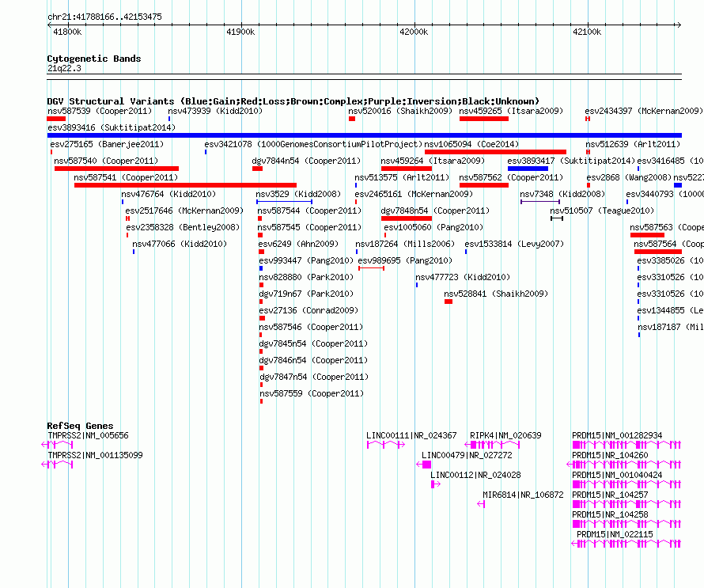This screenshot has height=588, width=704.
Task: Click the LINC00479 gene glyph
Action: pyautogui.click(x=424, y=465)
